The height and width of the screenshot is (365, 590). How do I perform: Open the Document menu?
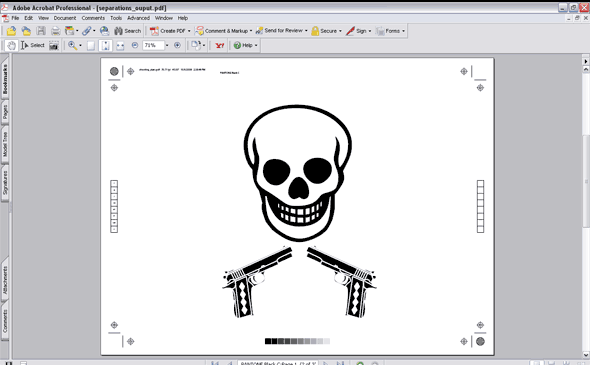65,18
